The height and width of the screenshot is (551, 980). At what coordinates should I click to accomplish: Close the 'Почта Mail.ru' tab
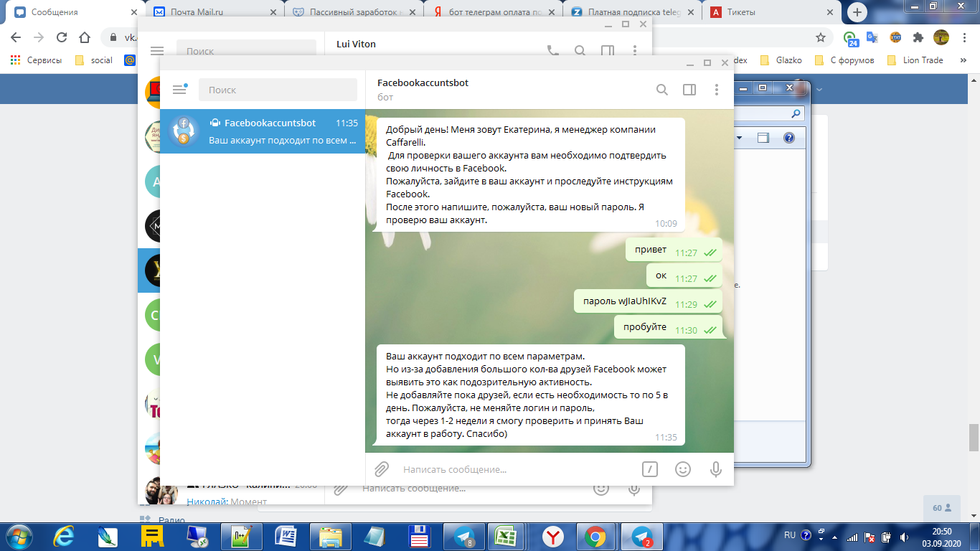272,12
